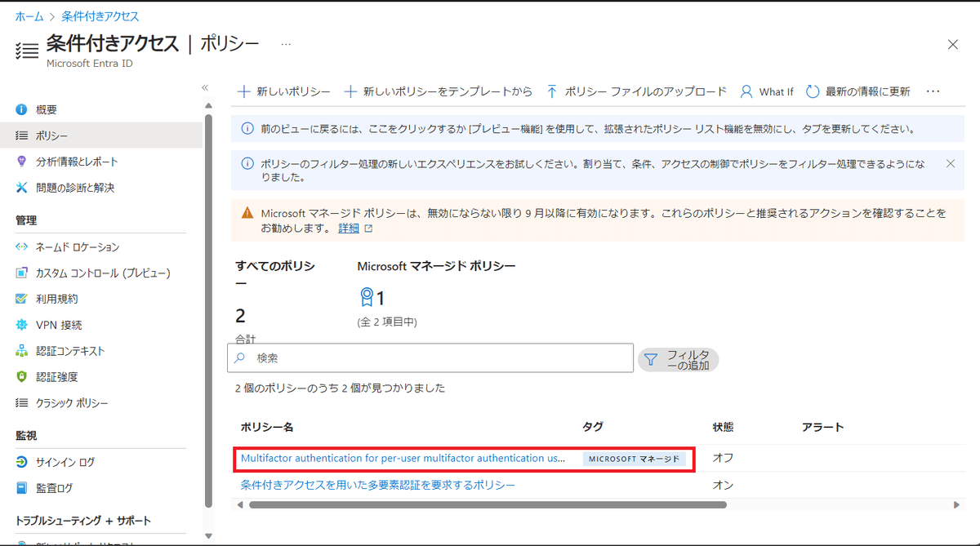
Task: Open 条件付きアクセスを用いた多要素認証を要求するポリシー
Action: [378, 485]
